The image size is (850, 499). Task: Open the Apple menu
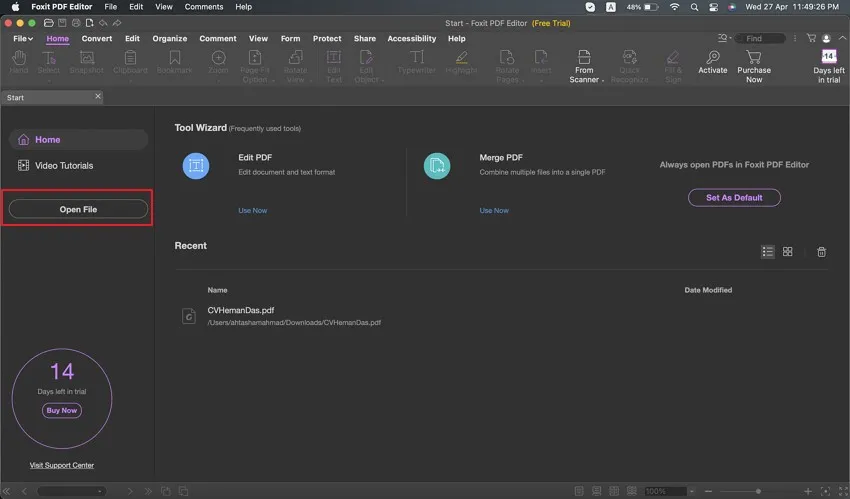pyautogui.click(x=15, y=7)
